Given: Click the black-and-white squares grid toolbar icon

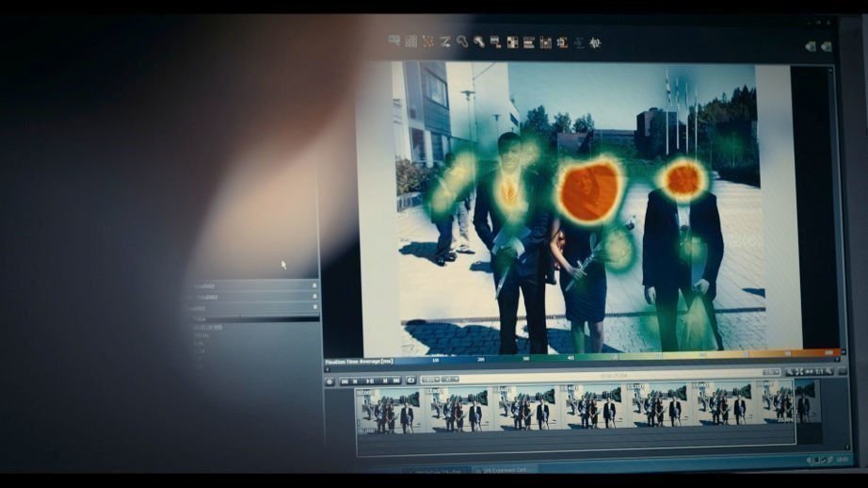Looking at the screenshot, I should [512, 42].
